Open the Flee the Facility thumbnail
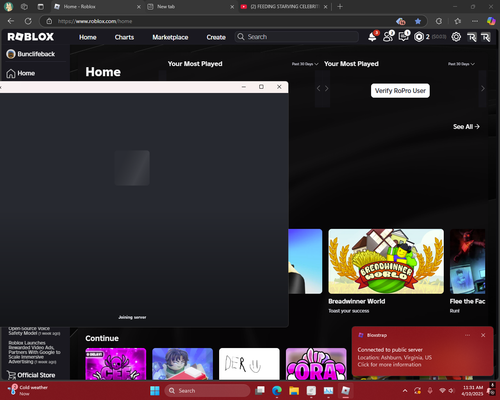The image size is (500, 400). coord(467,261)
